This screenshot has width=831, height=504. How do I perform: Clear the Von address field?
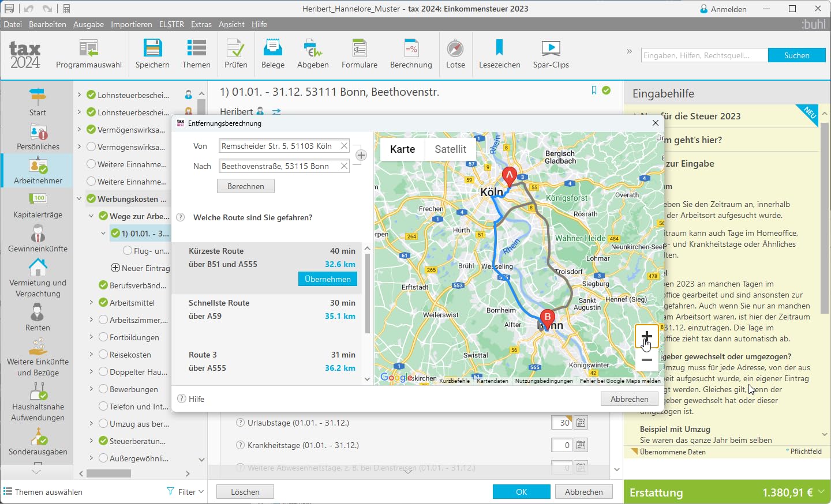pos(344,146)
